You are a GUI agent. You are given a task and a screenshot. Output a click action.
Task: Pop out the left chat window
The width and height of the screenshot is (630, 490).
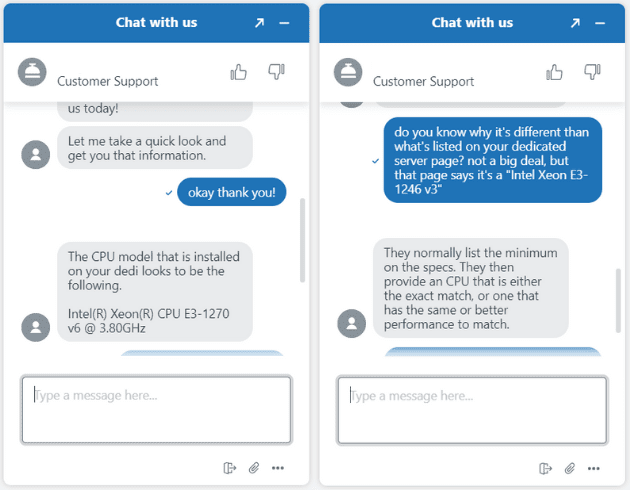pos(259,23)
